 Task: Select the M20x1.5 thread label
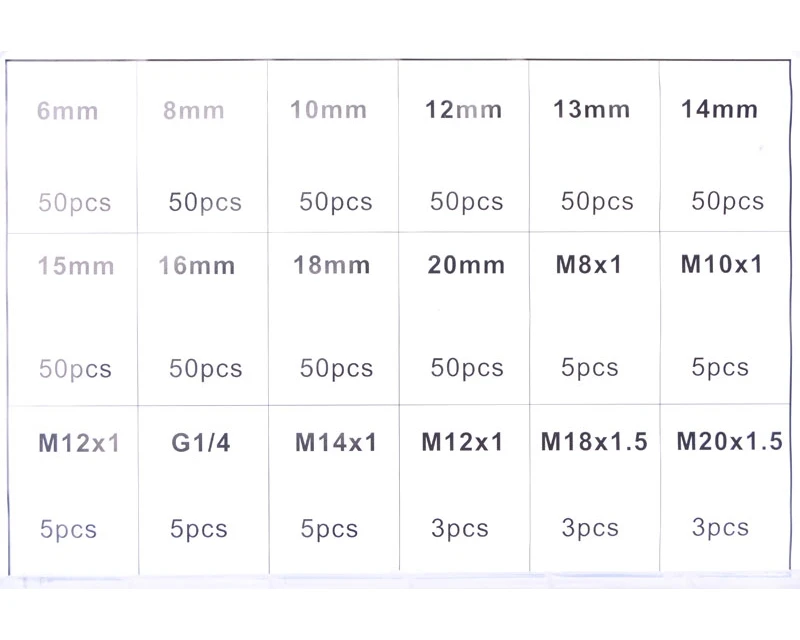click(x=729, y=441)
